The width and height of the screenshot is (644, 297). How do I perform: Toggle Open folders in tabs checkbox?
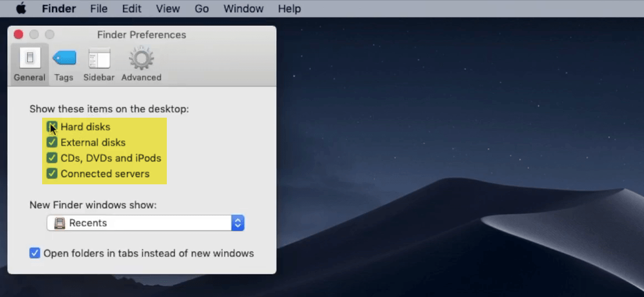[x=35, y=253]
